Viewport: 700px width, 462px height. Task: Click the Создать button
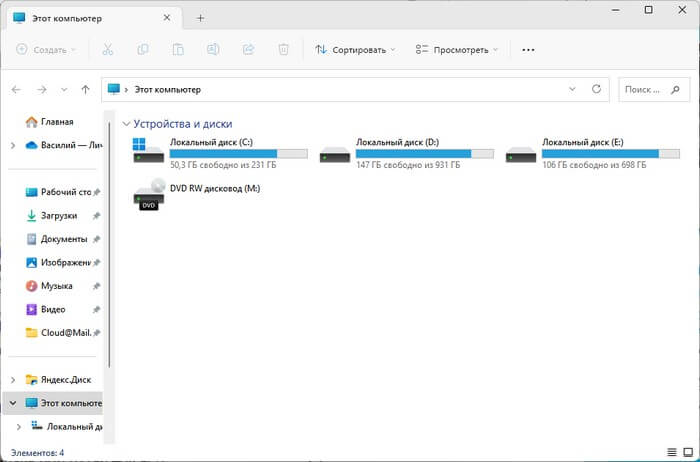(46, 49)
